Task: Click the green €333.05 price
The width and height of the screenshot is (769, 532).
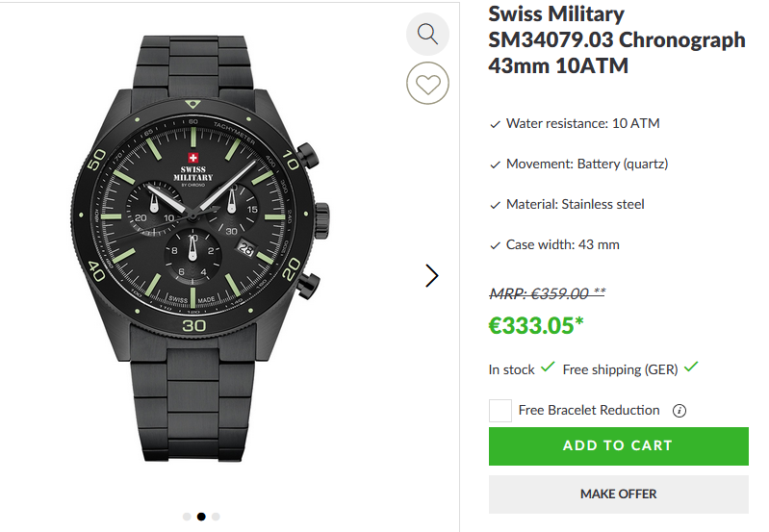Action: click(x=536, y=325)
